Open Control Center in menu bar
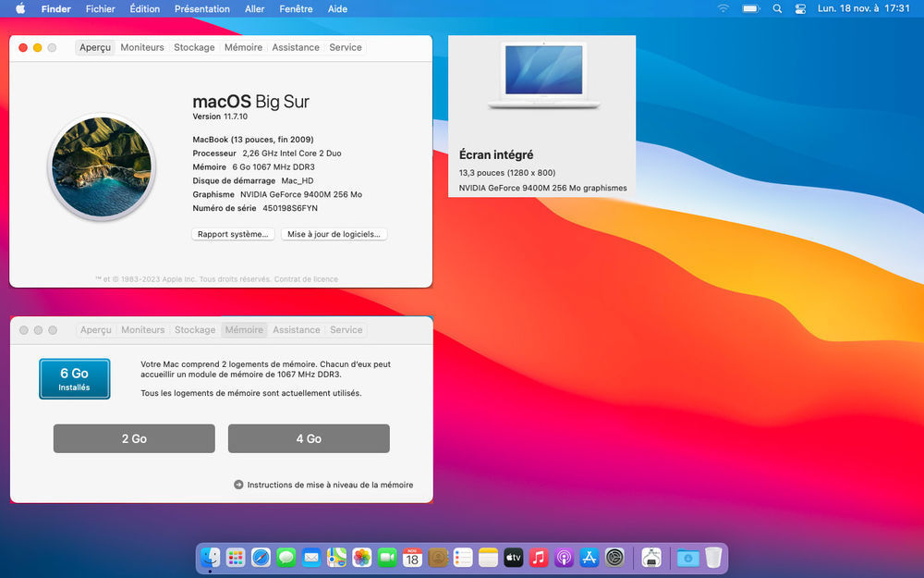This screenshot has height=578, width=924. [x=800, y=8]
